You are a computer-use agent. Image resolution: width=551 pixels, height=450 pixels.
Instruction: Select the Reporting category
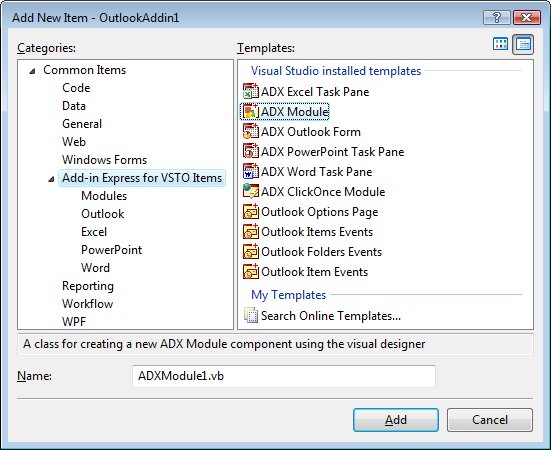coord(88,286)
